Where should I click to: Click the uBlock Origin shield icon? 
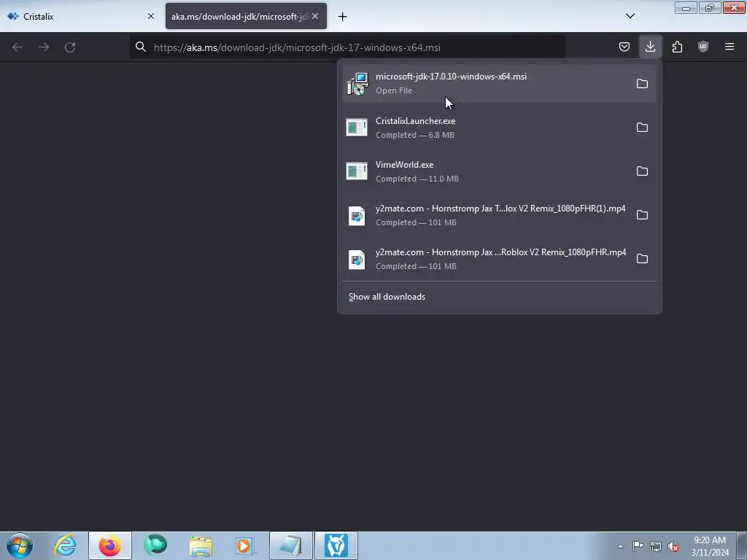click(703, 47)
